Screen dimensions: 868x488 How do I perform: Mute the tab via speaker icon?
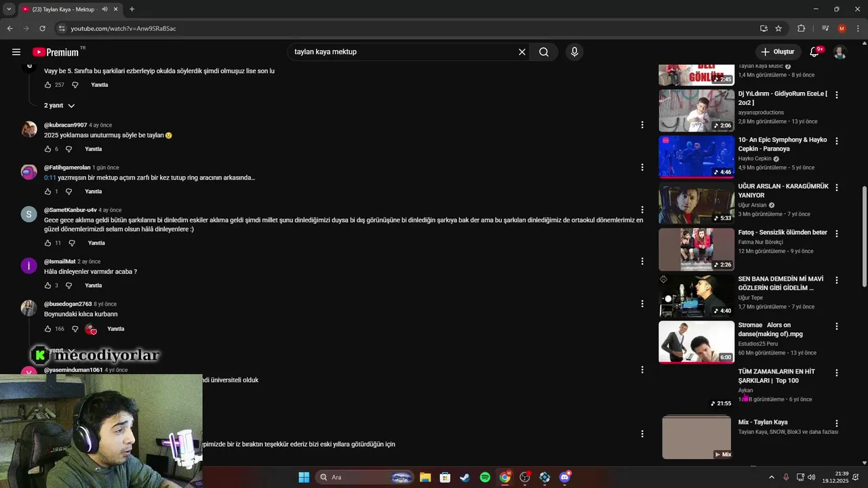[x=105, y=9]
